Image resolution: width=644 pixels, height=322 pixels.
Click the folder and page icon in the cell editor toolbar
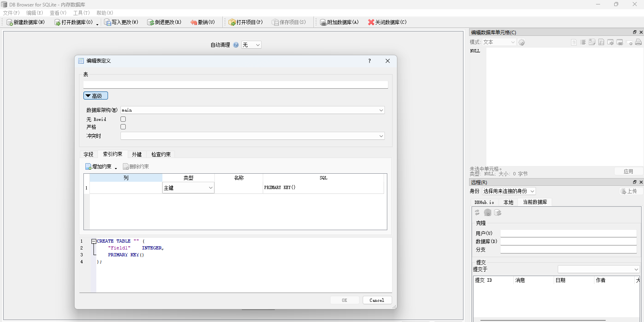click(592, 42)
